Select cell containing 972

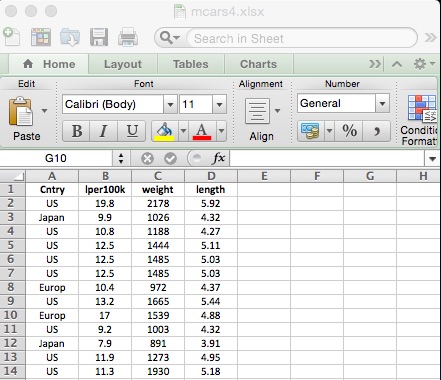(158, 287)
